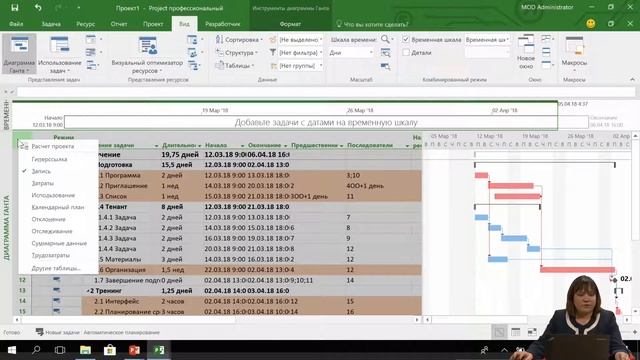Open Предшественники column filter arrow
Image resolution: width=640 pixels, height=360 pixels.
[342, 146]
